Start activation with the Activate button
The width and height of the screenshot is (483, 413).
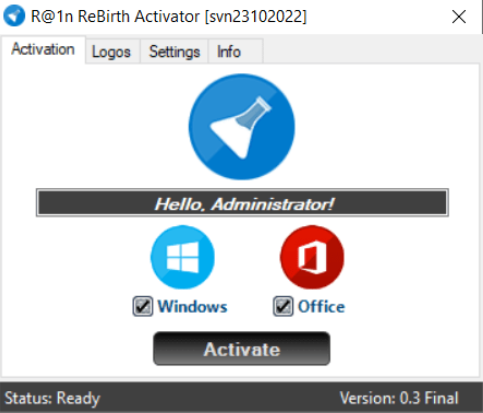(242, 349)
